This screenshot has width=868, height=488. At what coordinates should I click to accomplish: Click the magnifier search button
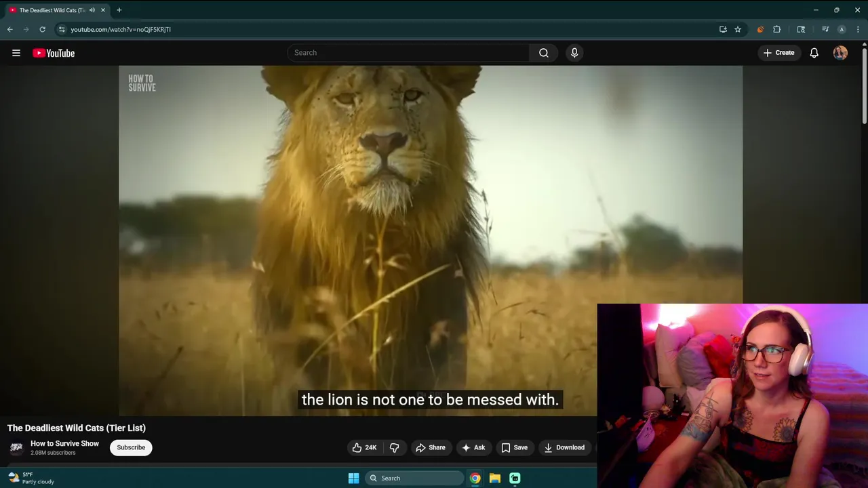(x=544, y=53)
